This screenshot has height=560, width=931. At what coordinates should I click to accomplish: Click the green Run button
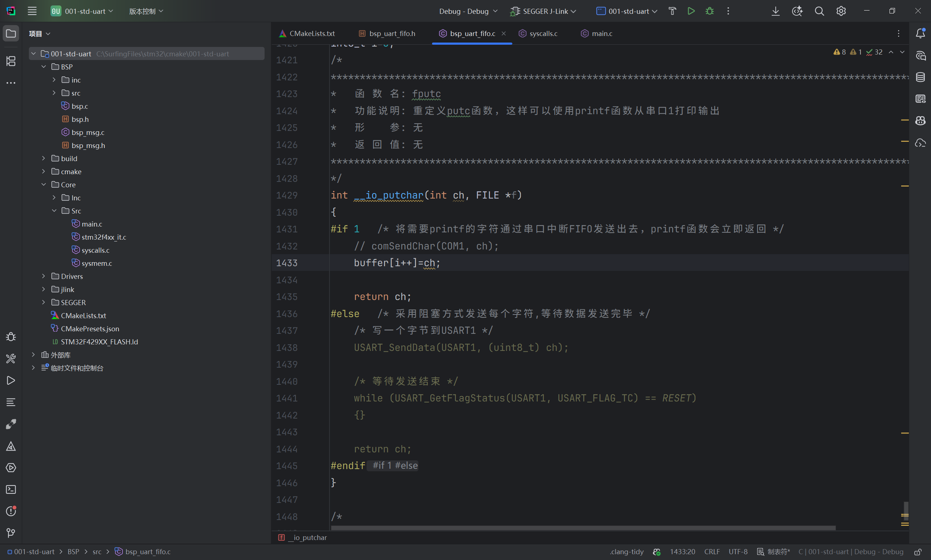click(691, 11)
